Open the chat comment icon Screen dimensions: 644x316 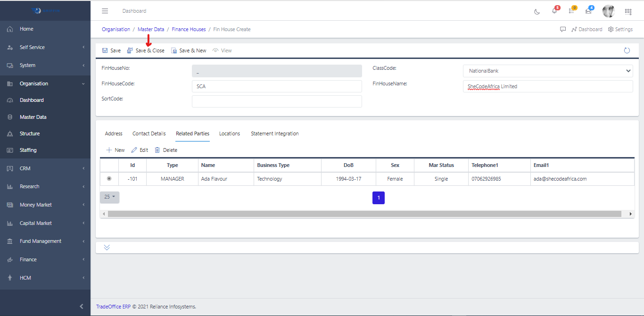[562, 29]
